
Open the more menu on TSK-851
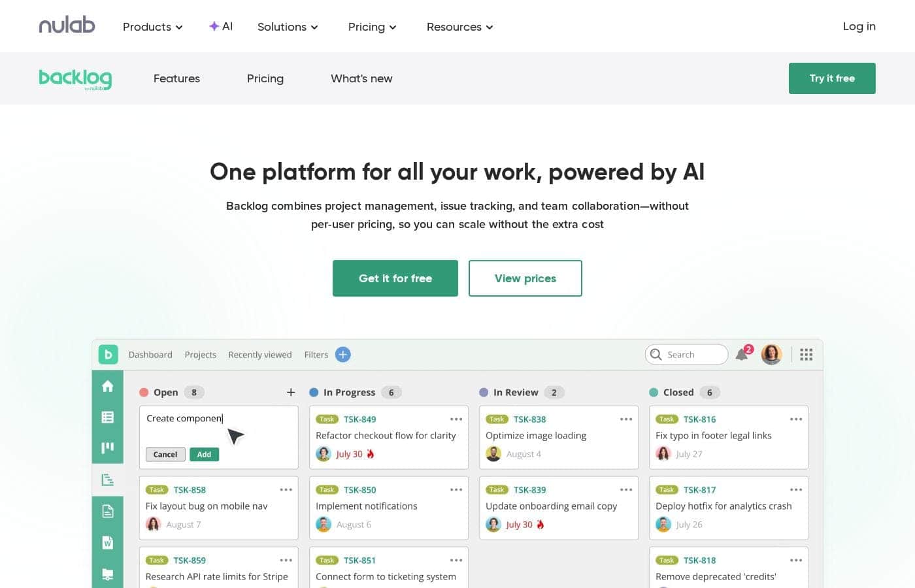click(456, 561)
